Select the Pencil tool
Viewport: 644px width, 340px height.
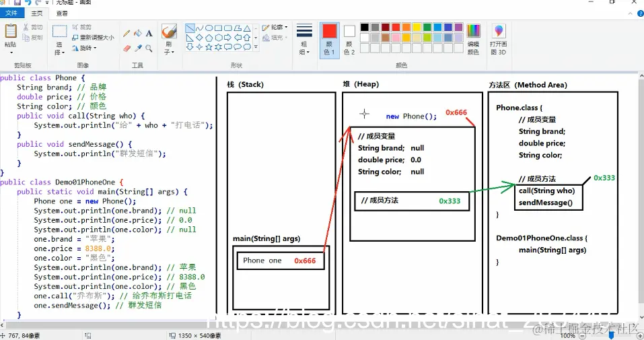click(x=127, y=33)
